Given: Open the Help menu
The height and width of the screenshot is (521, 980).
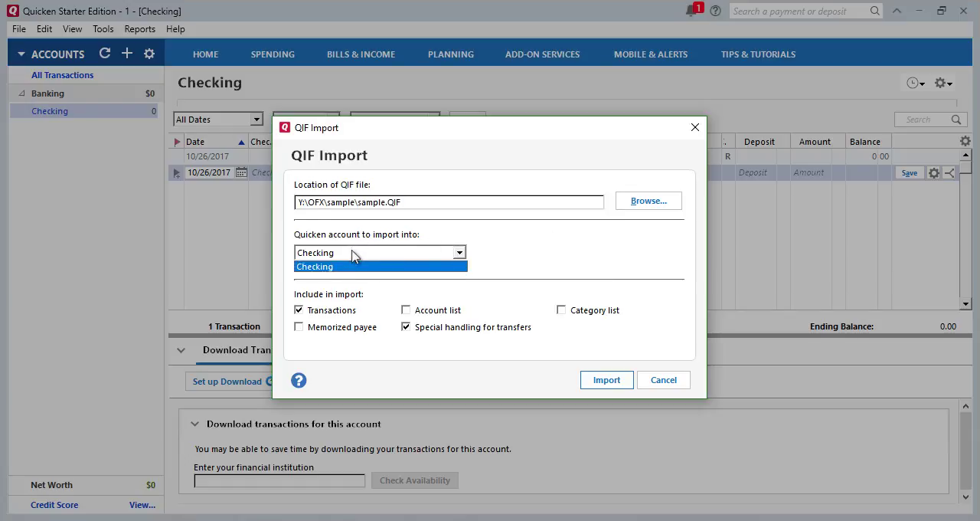Looking at the screenshot, I should pos(175,29).
